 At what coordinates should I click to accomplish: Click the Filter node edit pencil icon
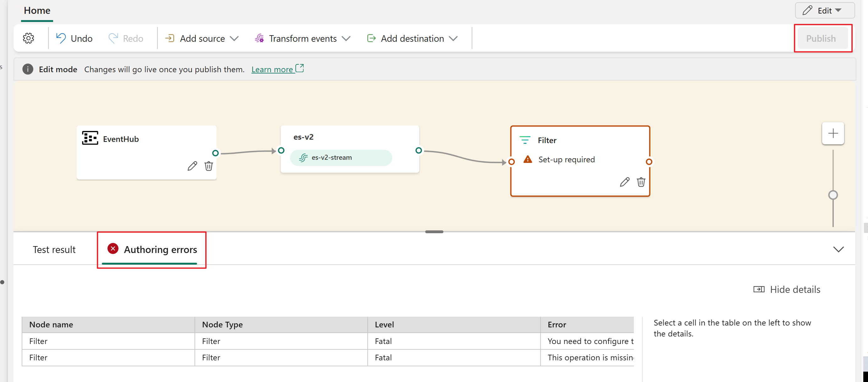(x=624, y=182)
